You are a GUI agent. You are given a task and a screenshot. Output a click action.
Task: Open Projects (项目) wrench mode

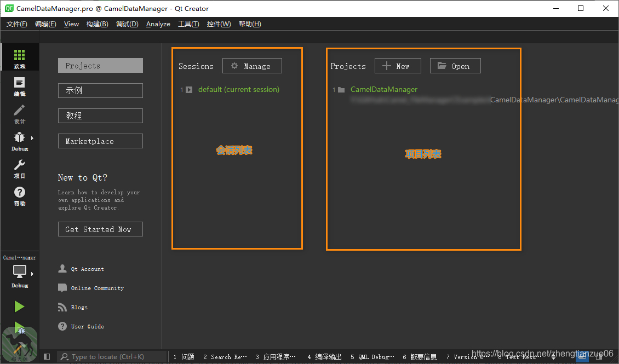(19, 169)
